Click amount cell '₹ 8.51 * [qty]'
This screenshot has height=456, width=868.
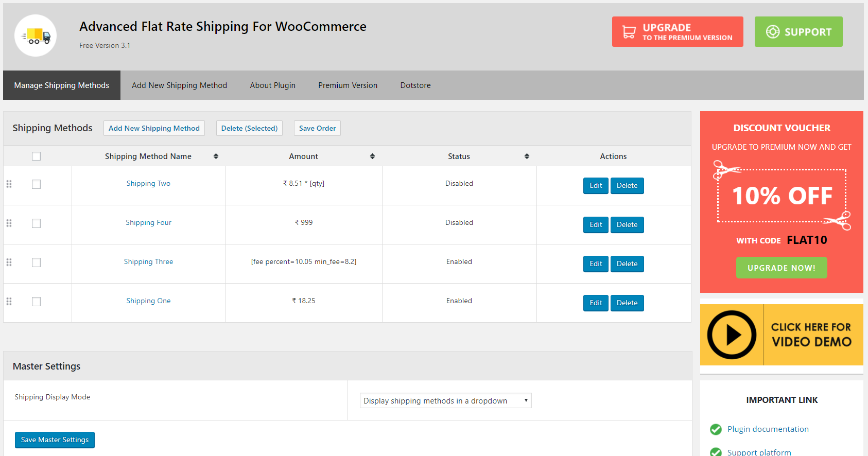[304, 183]
